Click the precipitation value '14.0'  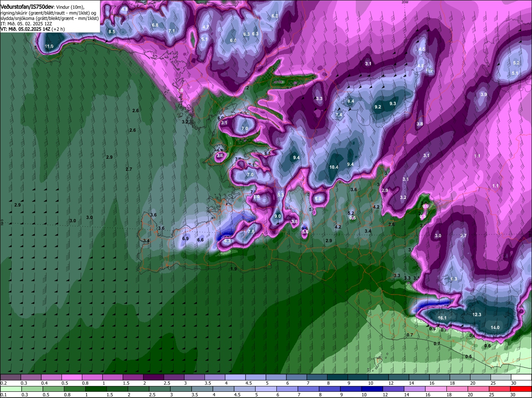tap(495, 327)
